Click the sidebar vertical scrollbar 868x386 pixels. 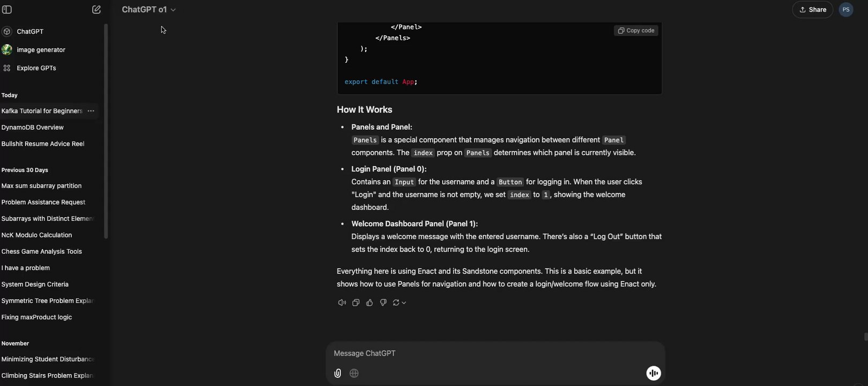pyautogui.click(x=106, y=131)
